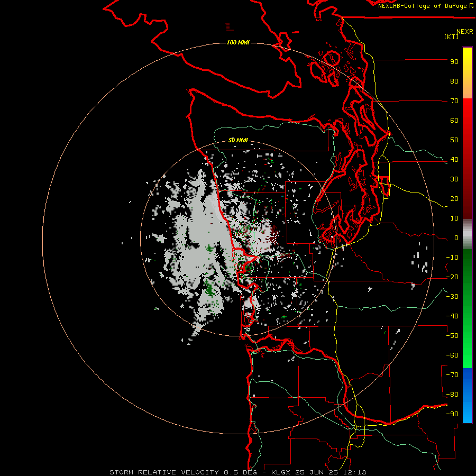Image resolution: width=476 pixels, height=476 pixels.
Task: Click the -50 value on velocity scale
Action: click(x=452, y=336)
